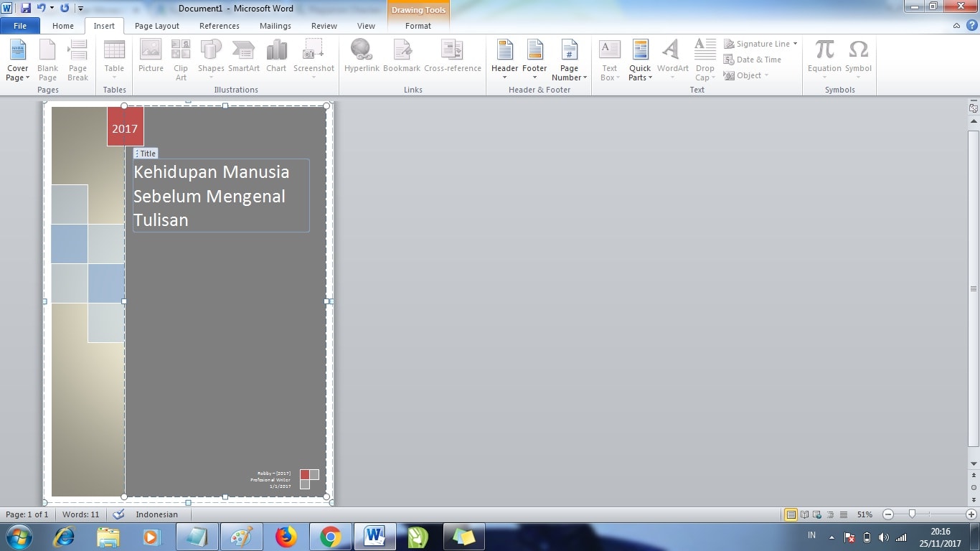Insert a Picture from file

coord(150,56)
